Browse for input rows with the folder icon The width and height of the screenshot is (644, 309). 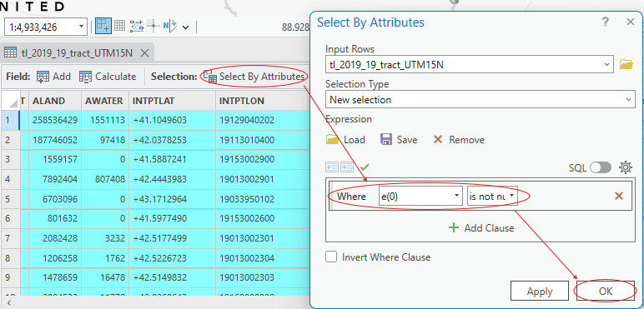pos(626,64)
